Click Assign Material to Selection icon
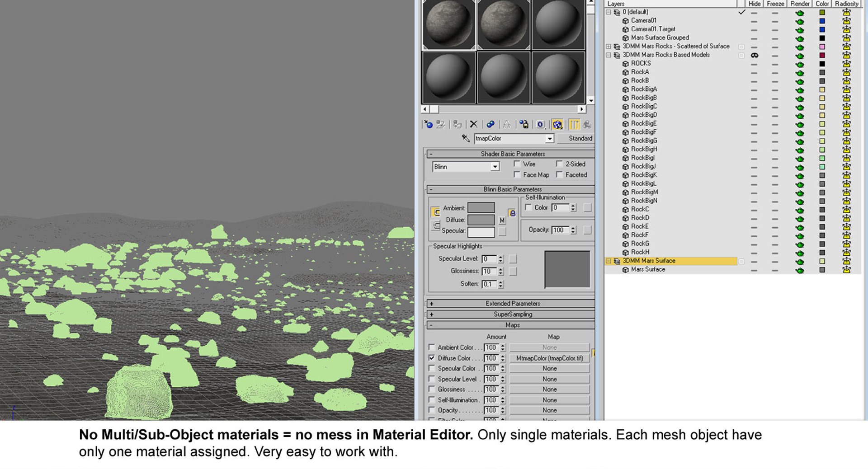The height and width of the screenshot is (469, 868). pos(458,124)
